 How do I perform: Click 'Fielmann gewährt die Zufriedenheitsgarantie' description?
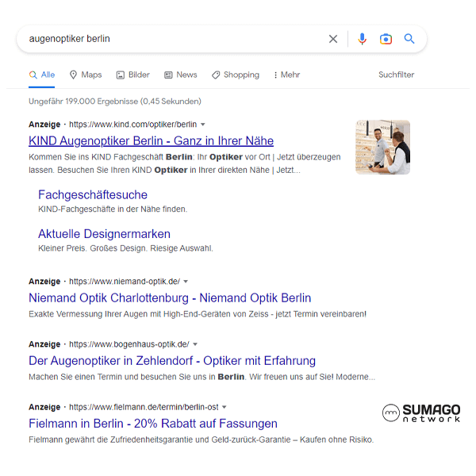(201, 440)
